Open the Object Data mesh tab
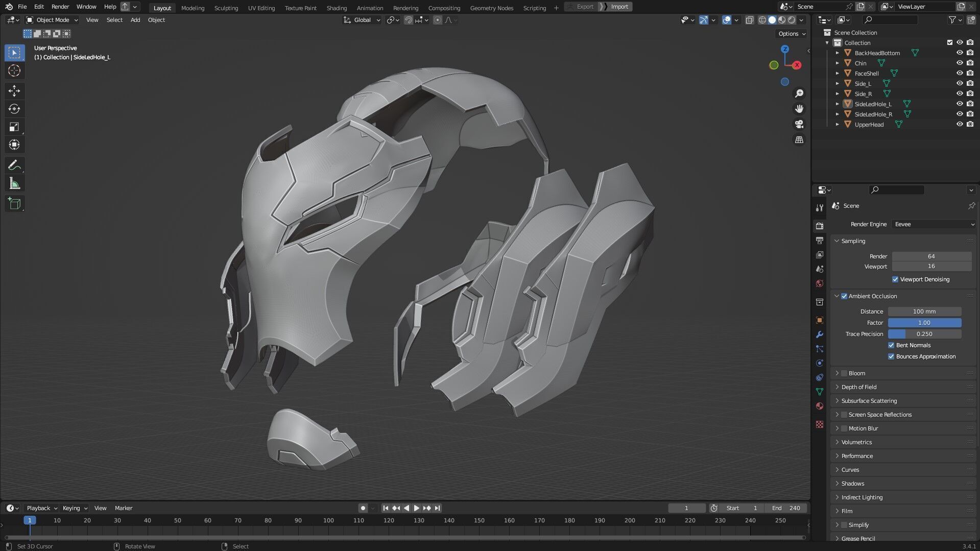980x551 pixels. coord(820,392)
